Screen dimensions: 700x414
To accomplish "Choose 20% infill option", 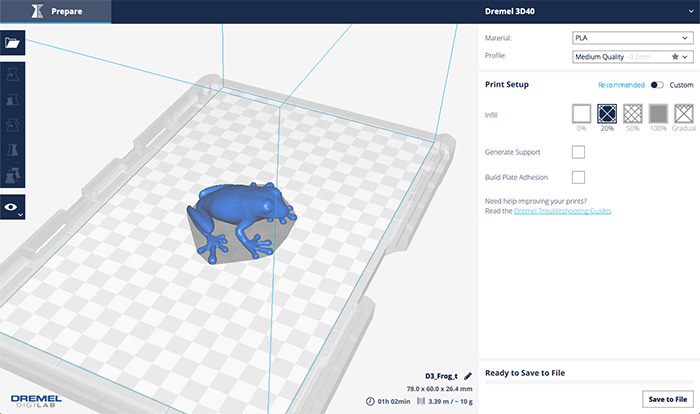I will click(607, 114).
